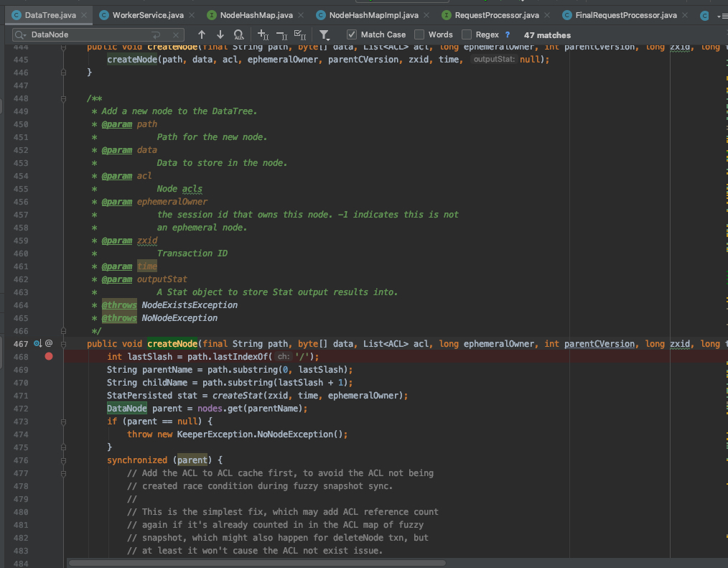Click the new line icon in search field
The image size is (728, 568).
(x=157, y=35)
